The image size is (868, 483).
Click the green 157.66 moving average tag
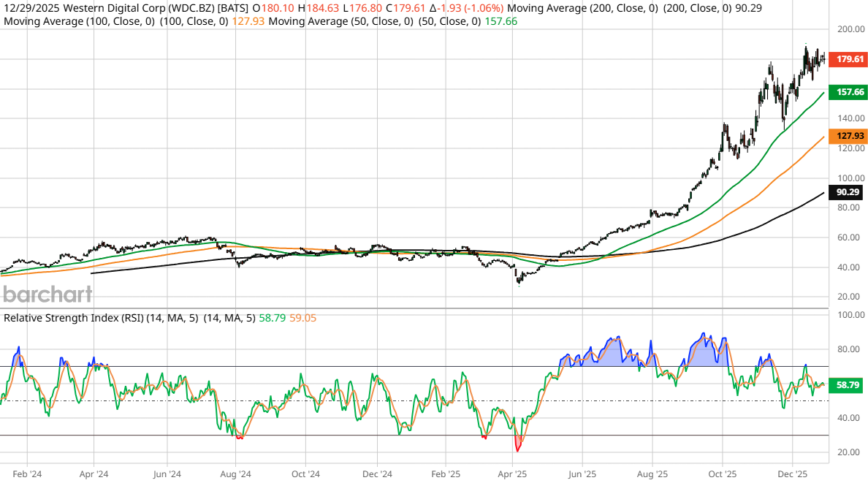(850, 93)
